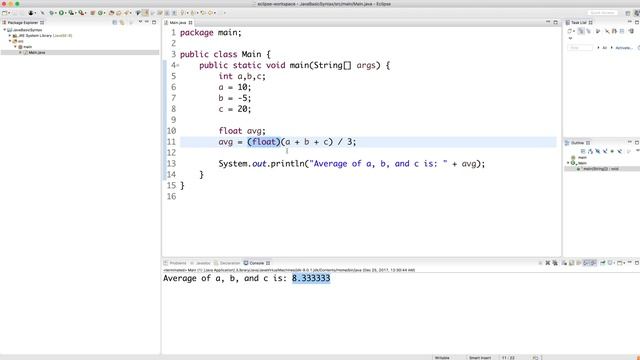Select the Task List view tab
Screen dimensions: 640x360
coord(578,23)
